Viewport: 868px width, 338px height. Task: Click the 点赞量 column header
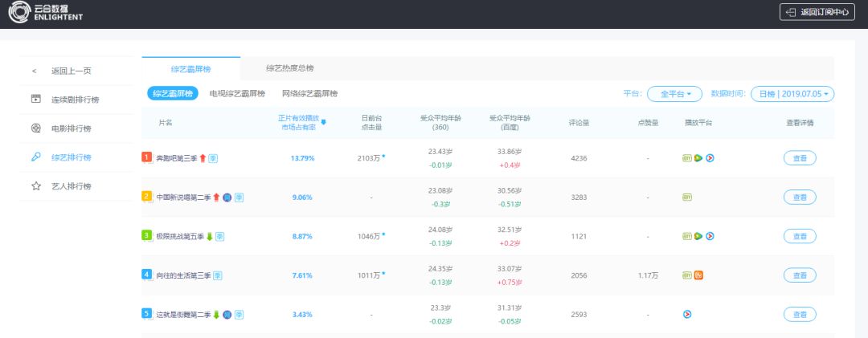pos(648,123)
